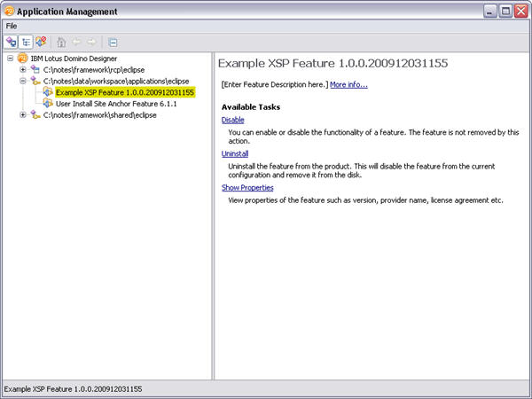Click the Disable task link

pyautogui.click(x=232, y=120)
